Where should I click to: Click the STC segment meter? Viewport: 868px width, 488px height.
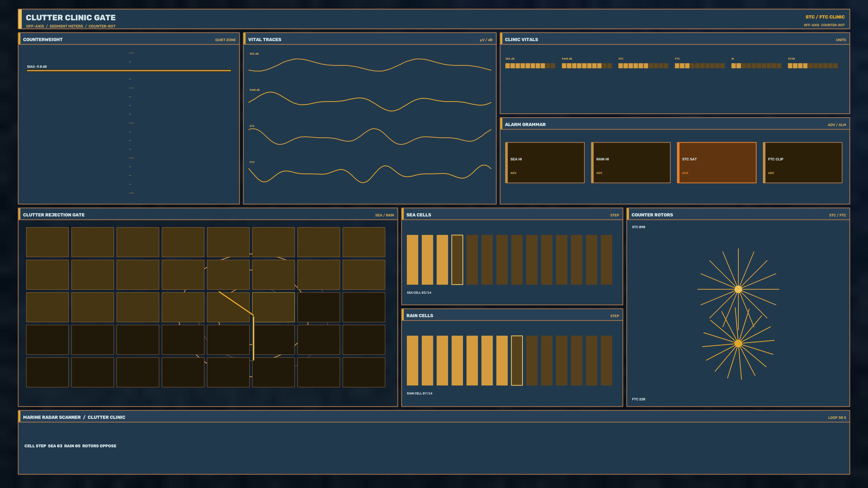[x=643, y=66]
